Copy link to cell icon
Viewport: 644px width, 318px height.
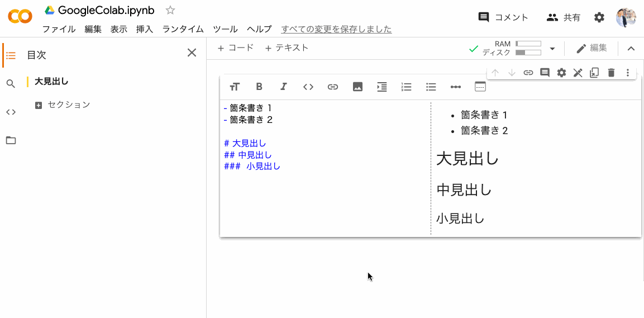pos(528,73)
